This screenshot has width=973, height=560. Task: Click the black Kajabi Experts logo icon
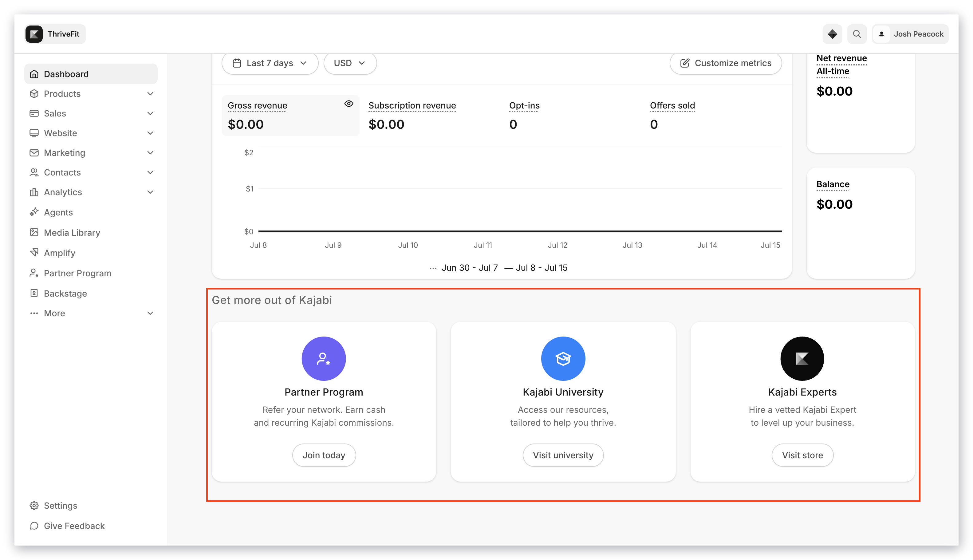[802, 358]
